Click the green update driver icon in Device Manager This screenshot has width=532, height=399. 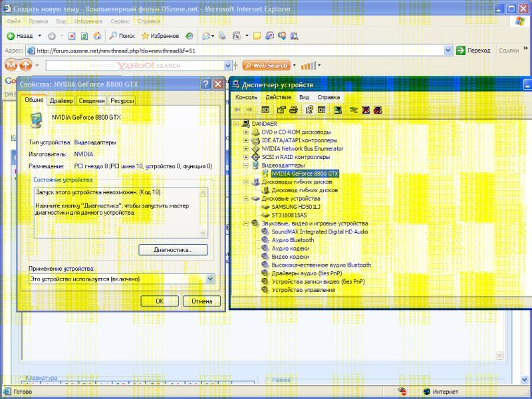(354, 110)
